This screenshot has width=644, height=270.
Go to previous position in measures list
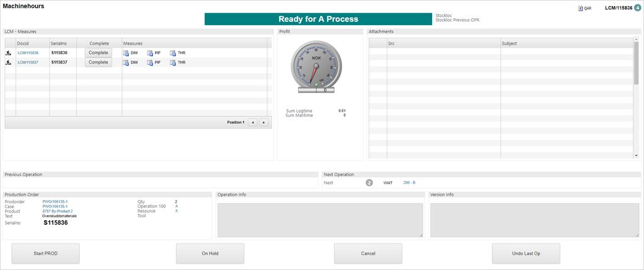[252, 122]
